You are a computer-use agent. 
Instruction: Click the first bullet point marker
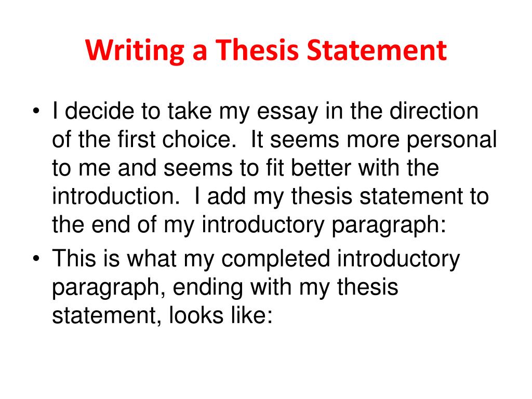[x=42, y=112]
